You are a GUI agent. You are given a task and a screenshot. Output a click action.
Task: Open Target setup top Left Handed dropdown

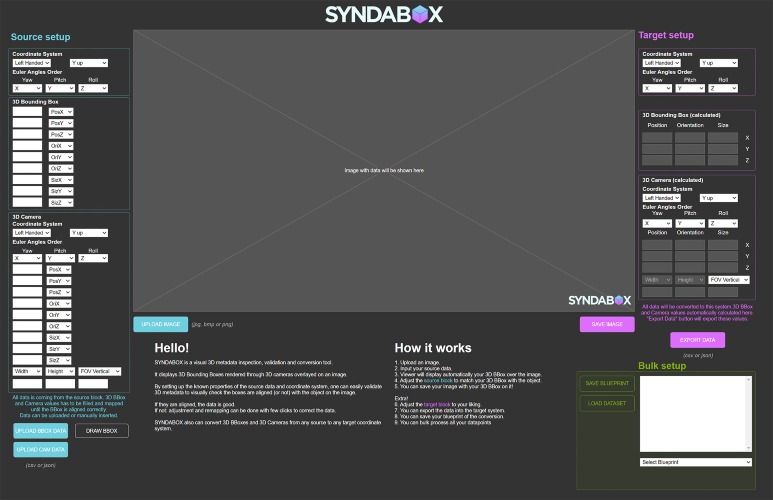pos(662,63)
